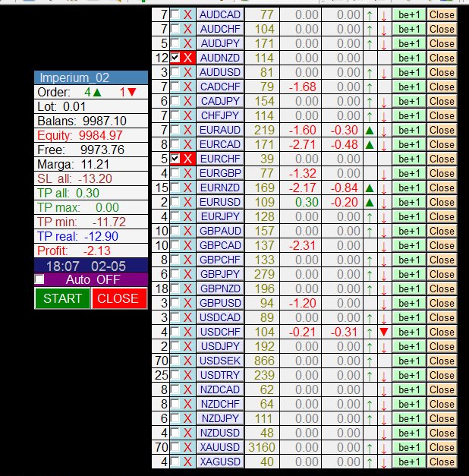Viewport: 469px width, 476px height.
Task: Click the EURNZD value -0.84
Action: pyautogui.click(x=344, y=188)
